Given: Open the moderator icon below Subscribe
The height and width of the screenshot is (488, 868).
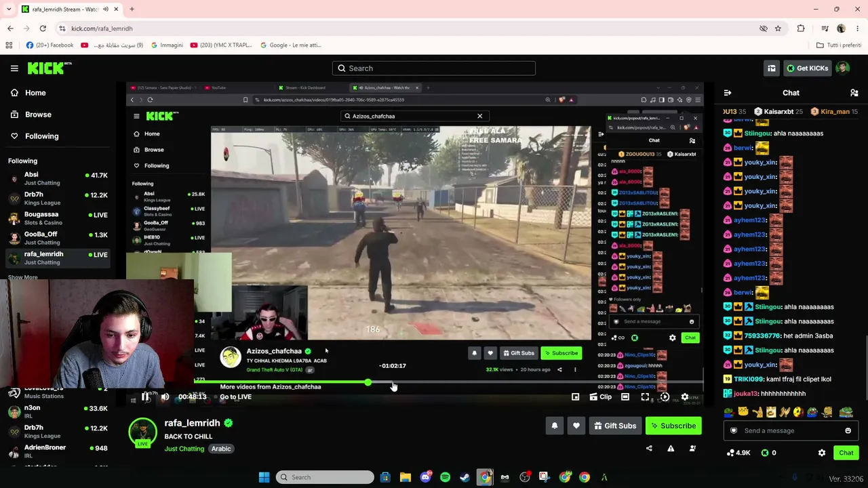Looking at the screenshot, I should tap(692, 448).
